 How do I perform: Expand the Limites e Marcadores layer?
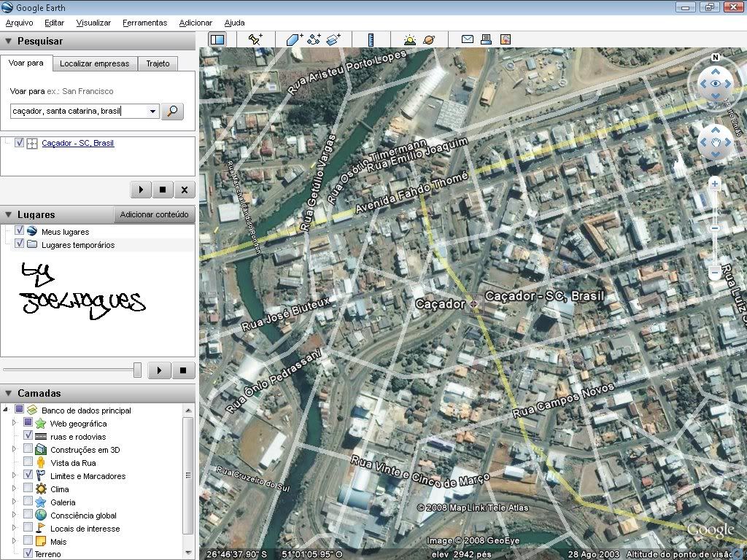(x=15, y=475)
